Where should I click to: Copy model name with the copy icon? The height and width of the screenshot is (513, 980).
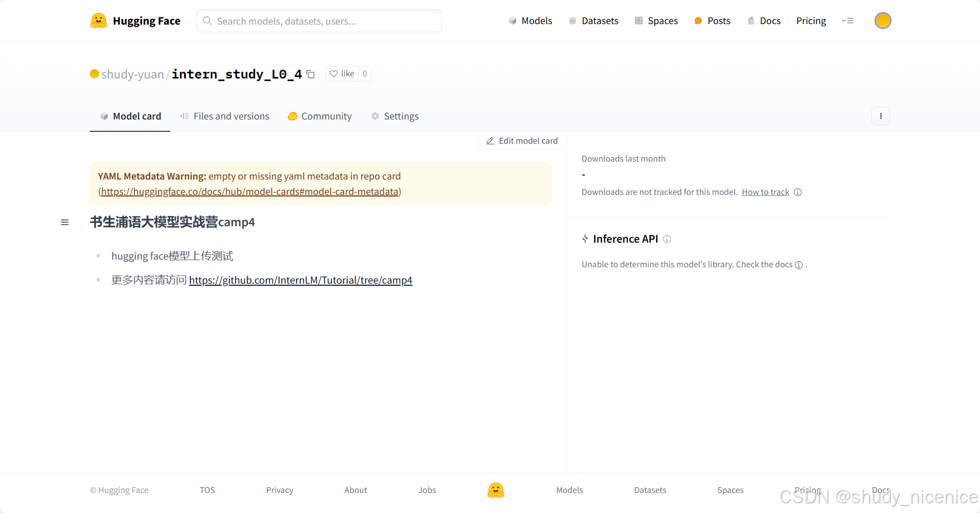pos(310,74)
